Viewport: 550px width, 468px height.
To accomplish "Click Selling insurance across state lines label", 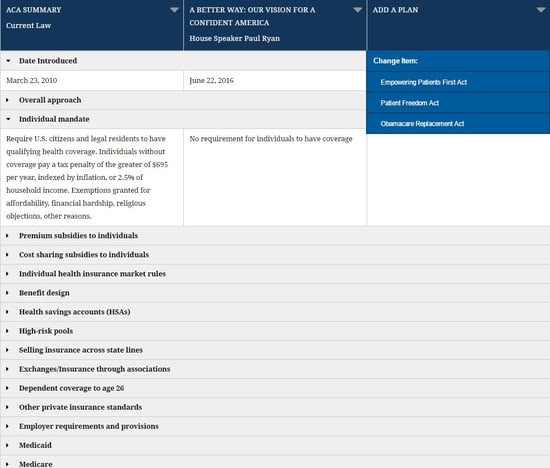I will click(x=81, y=350).
